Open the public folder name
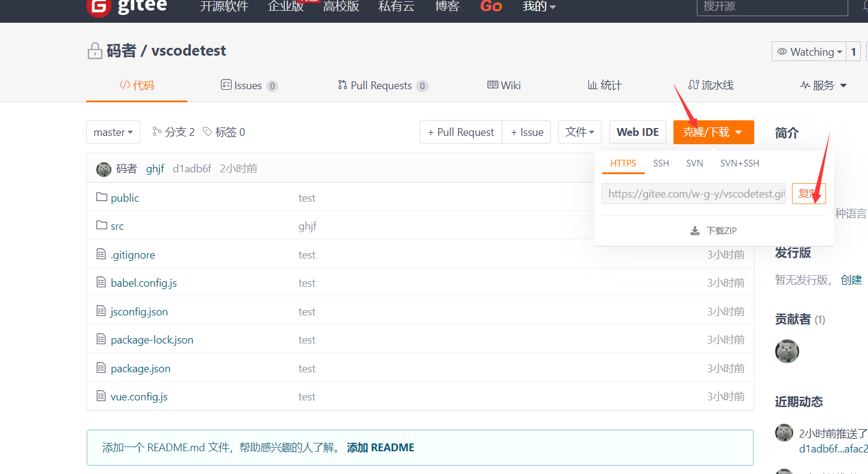Image resolution: width=868 pixels, height=474 pixels. [125, 197]
